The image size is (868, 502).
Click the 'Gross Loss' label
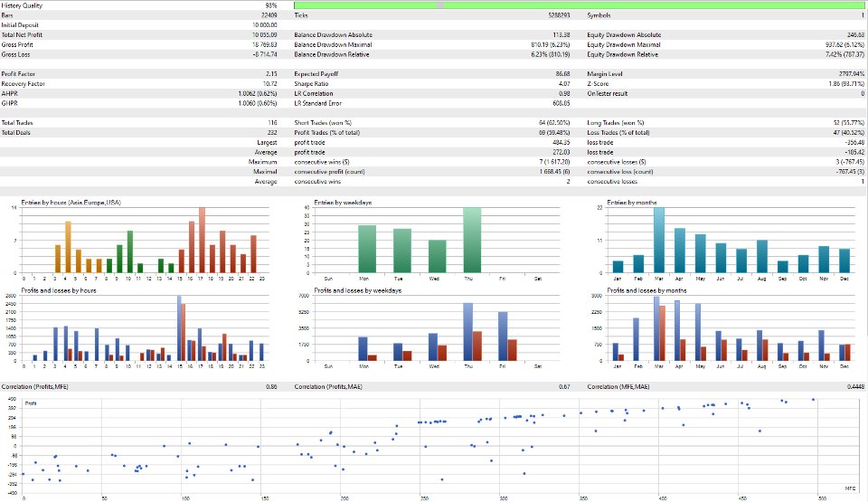pyautogui.click(x=15, y=55)
